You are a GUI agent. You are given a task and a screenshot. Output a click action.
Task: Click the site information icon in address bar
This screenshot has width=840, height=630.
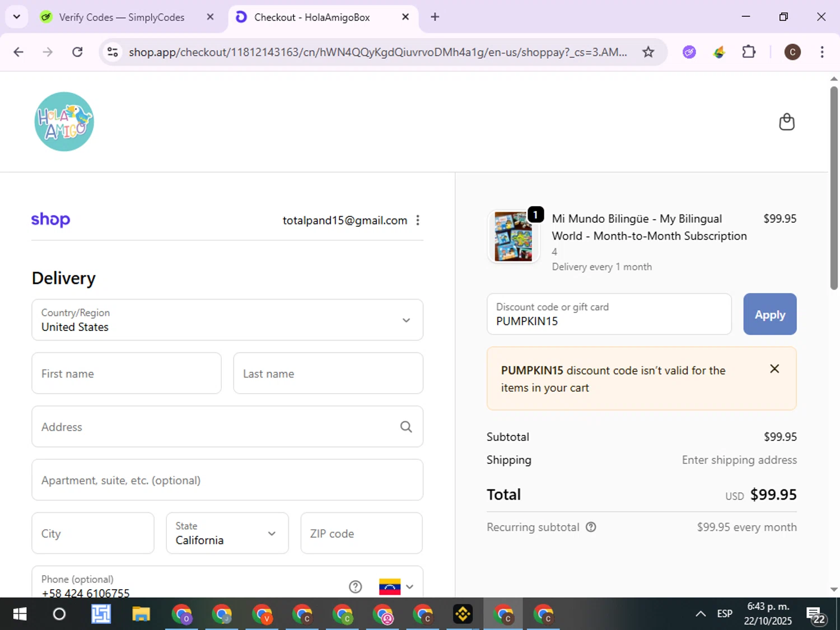click(113, 52)
